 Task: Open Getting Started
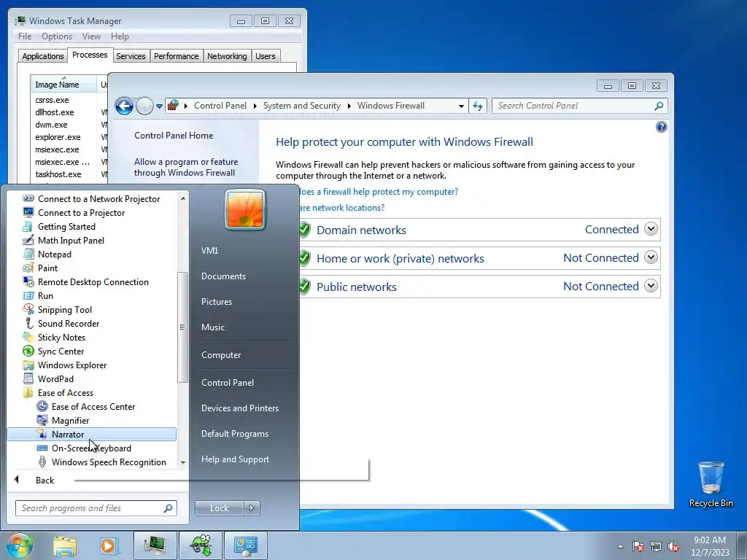[x=66, y=227]
